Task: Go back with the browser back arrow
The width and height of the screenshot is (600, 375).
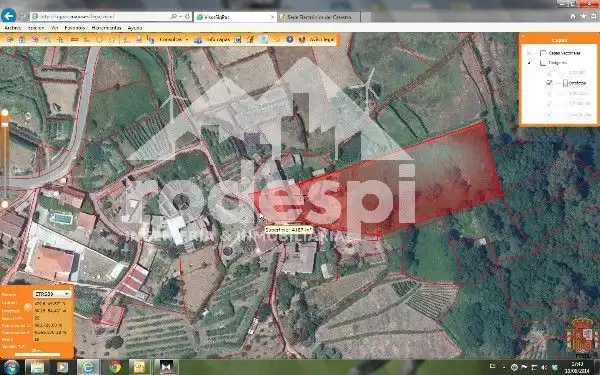Action: (8, 16)
